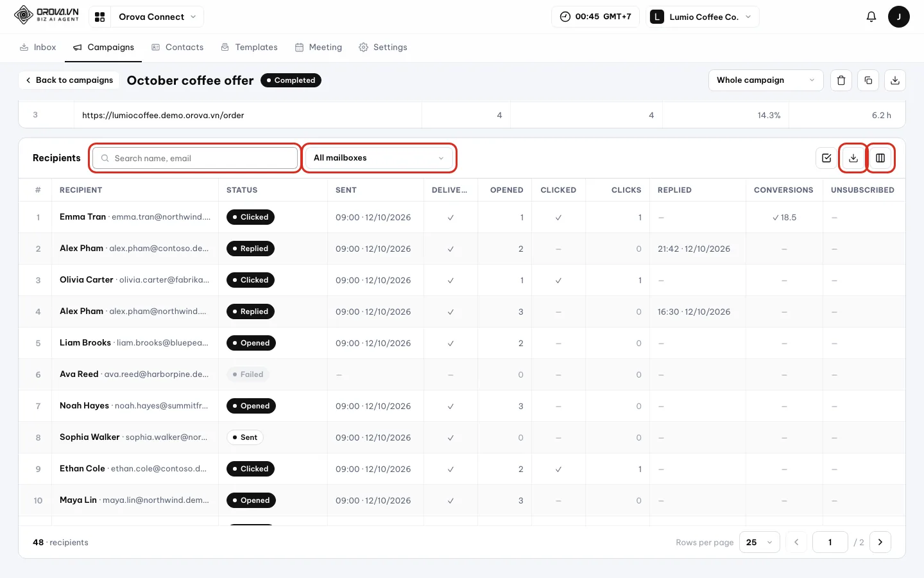Duplicate the campaign with copy icon
Image resolution: width=924 pixels, height=578 pixels.
pos(868,80)
